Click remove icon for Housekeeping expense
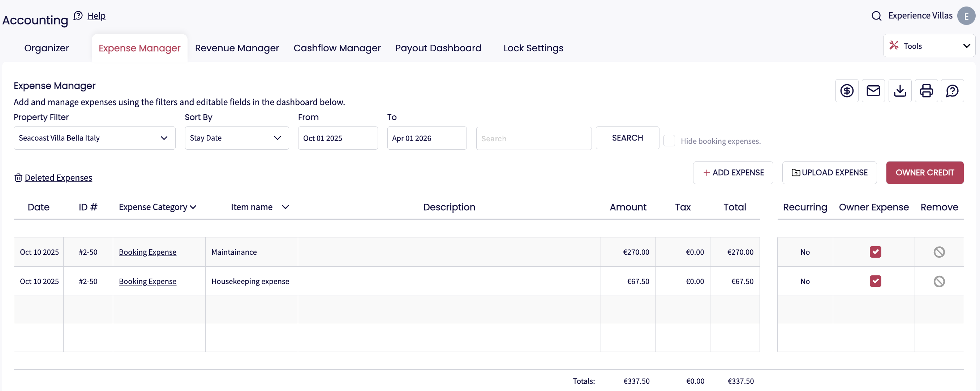This screenshot has width=980, height=391. [x=939, y=281]
